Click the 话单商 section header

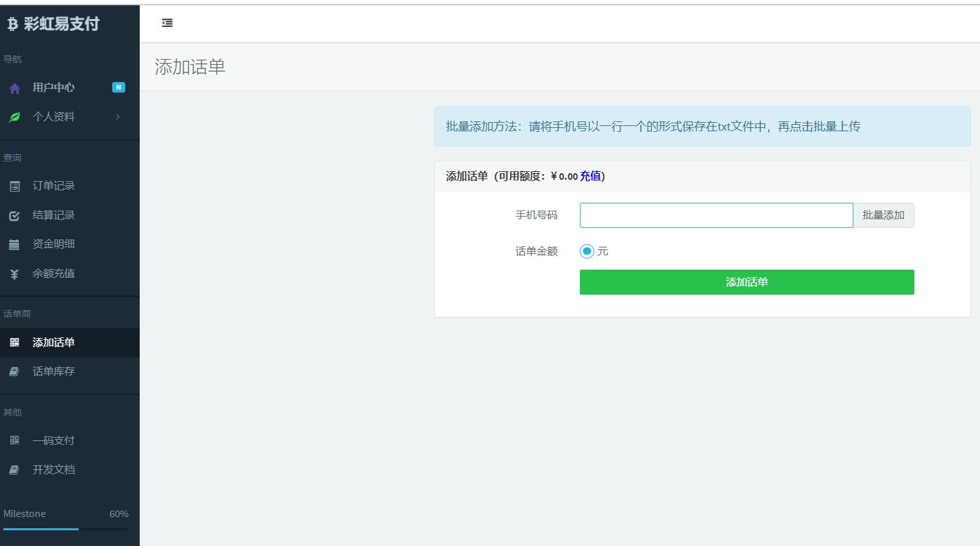pos(17,314)
